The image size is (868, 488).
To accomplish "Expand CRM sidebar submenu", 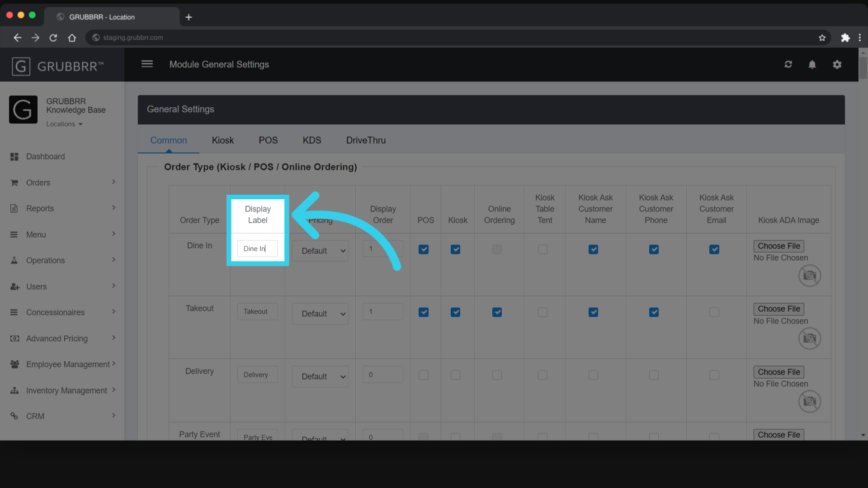I will 113,416.
